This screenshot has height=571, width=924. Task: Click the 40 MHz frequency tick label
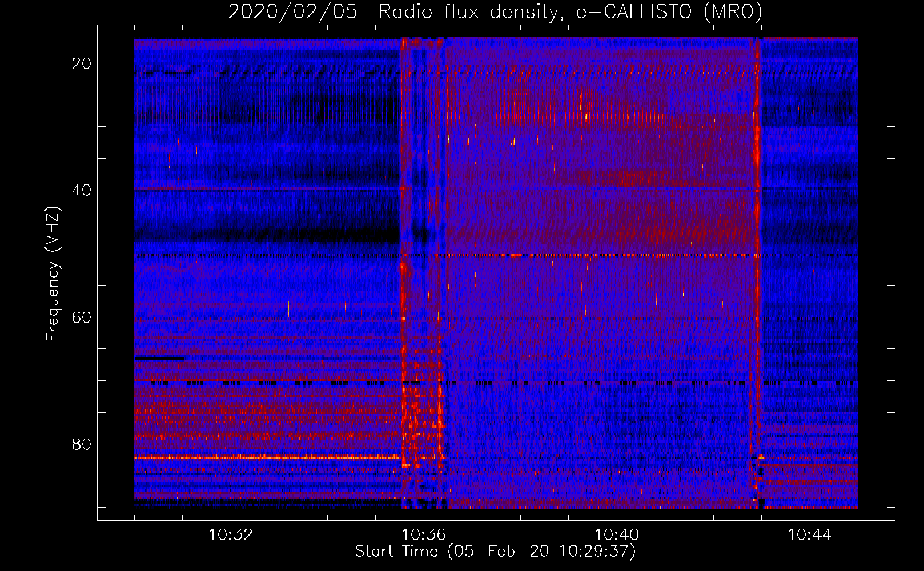click(82, 190)
